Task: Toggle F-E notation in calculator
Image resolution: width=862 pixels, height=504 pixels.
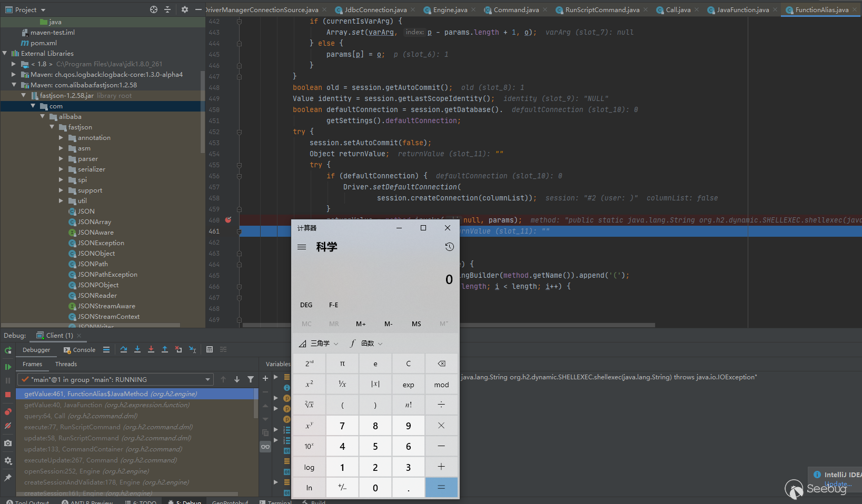Action: 333,305
